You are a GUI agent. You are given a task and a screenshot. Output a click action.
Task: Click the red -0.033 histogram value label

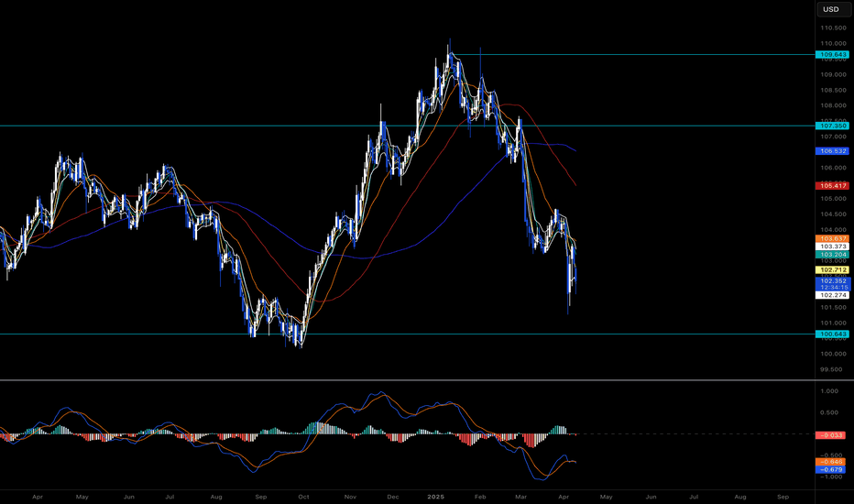[830, 435]
